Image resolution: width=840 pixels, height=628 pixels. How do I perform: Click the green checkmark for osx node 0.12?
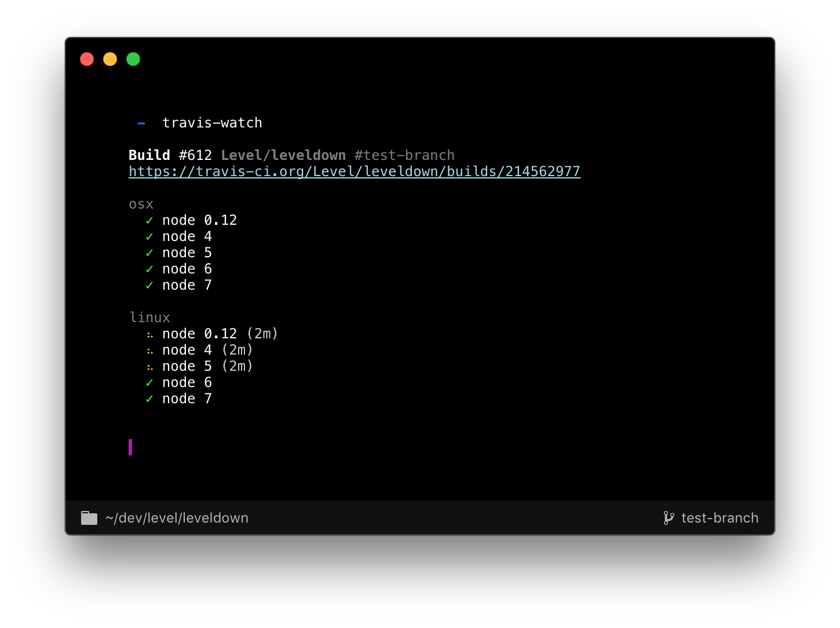tap(149, 221)
